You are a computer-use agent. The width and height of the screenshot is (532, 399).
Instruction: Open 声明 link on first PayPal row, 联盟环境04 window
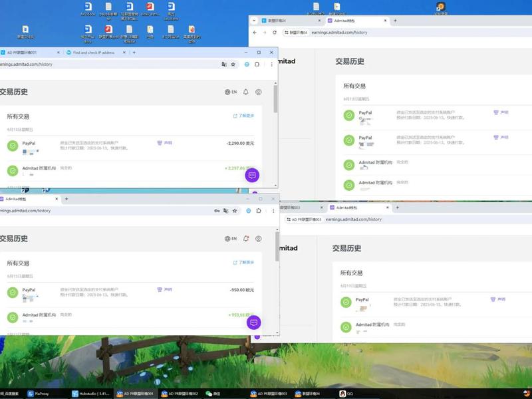click(501, 112)
